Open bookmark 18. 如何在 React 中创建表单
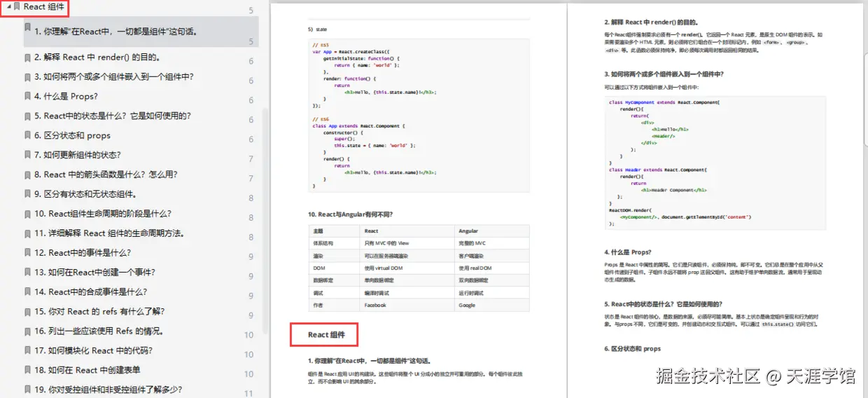Image resolution: width=868 pixels, height=398 pixels. click(x=87, y=371)
